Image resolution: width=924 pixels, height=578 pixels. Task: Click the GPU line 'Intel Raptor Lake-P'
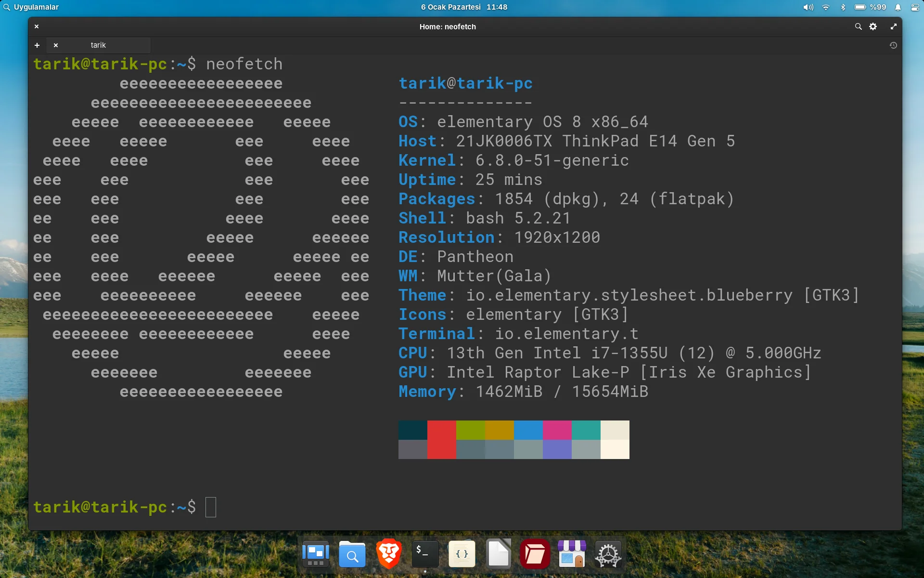click(538, 372)
